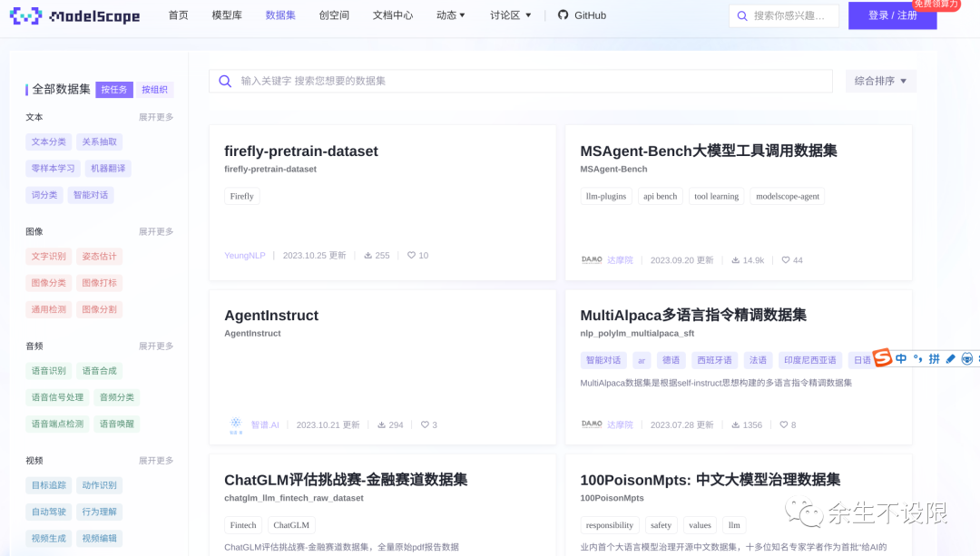Expand more in 文本 category

click(156, 117)
